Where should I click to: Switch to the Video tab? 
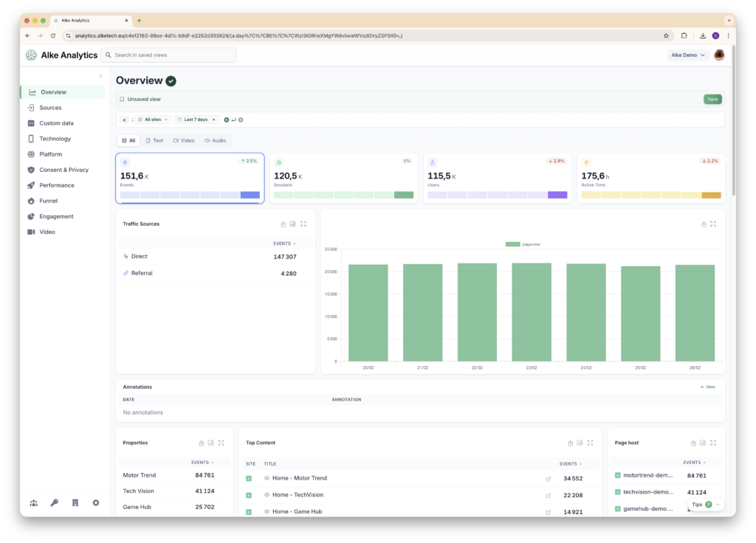point(184,140)
